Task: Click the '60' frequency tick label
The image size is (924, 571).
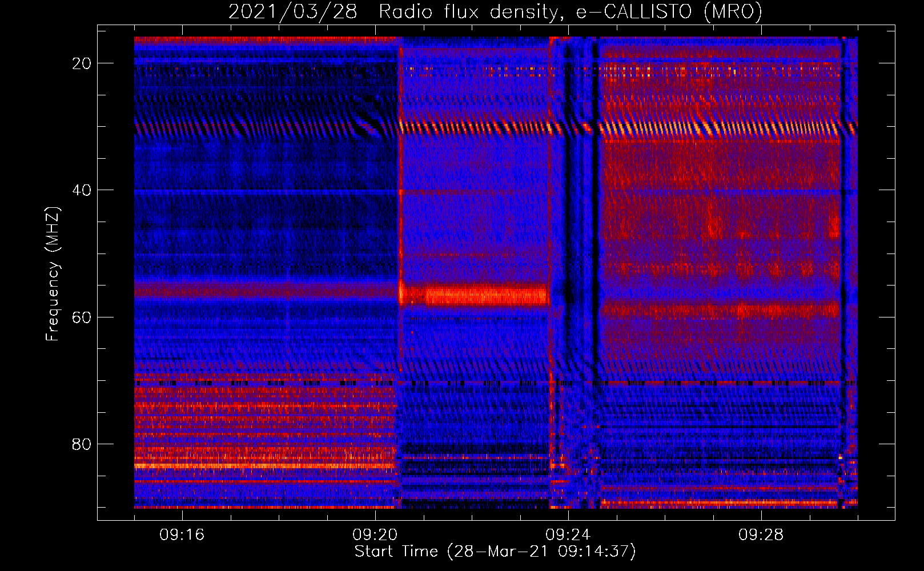Action: [82, 317]
